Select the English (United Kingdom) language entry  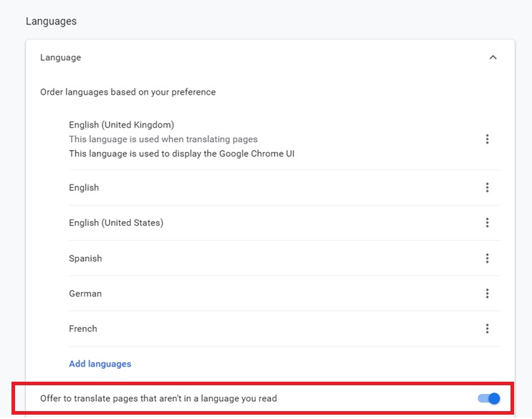[x=121, y=125]
